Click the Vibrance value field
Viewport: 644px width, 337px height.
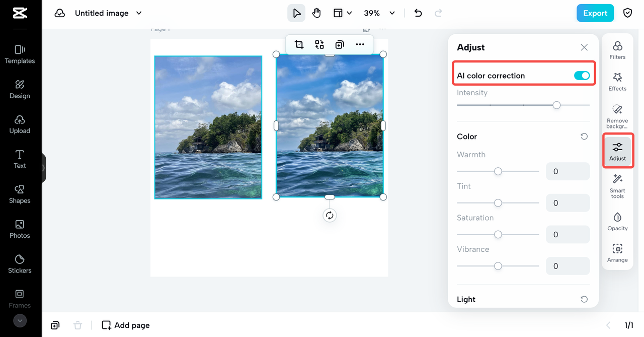pos(568,266)
